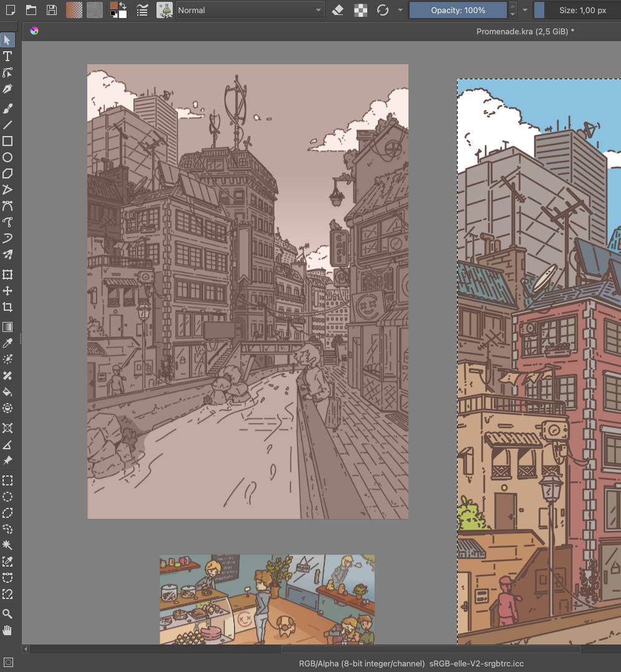621x672 pixels.
Task: Toggle Preserve Alpha checkerboard button
Action: click(x=360, y=10)
